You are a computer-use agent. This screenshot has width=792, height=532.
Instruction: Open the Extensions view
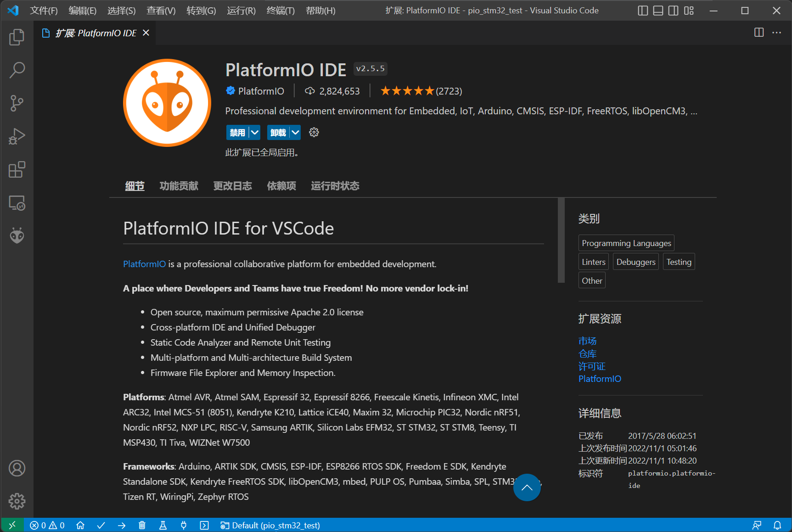pos(17,169)
